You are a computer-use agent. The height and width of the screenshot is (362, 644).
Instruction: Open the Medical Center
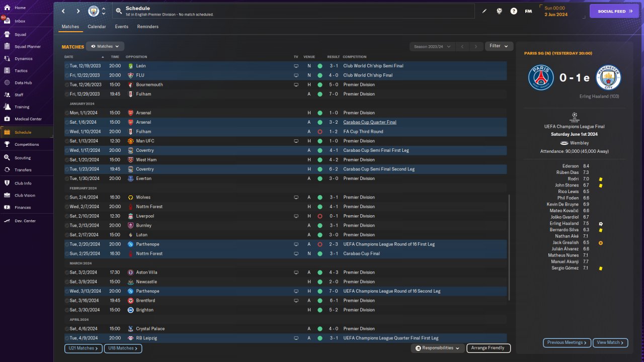tap(28, 119)
